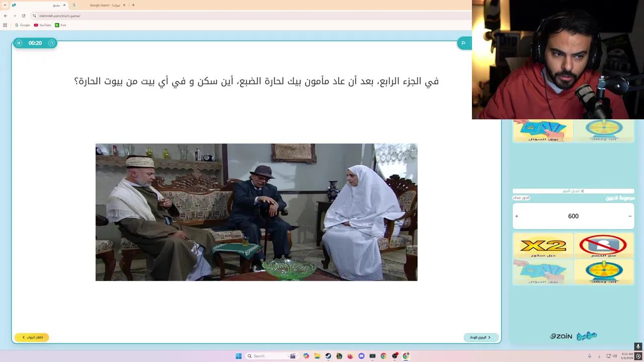
Task: Open the Google bookmark
Action: point(23,25)
